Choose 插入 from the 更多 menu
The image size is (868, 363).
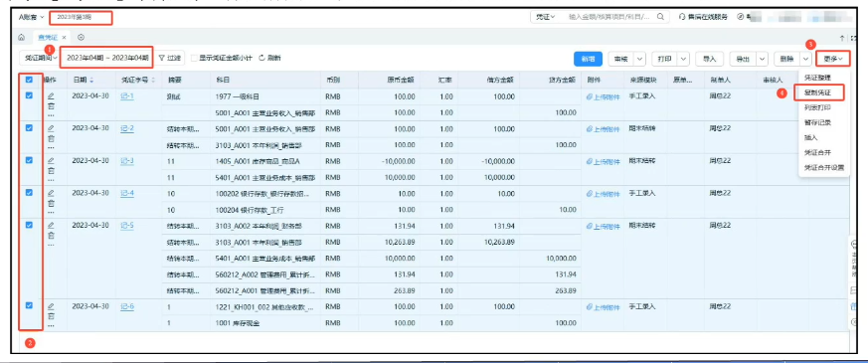point(811,137)
